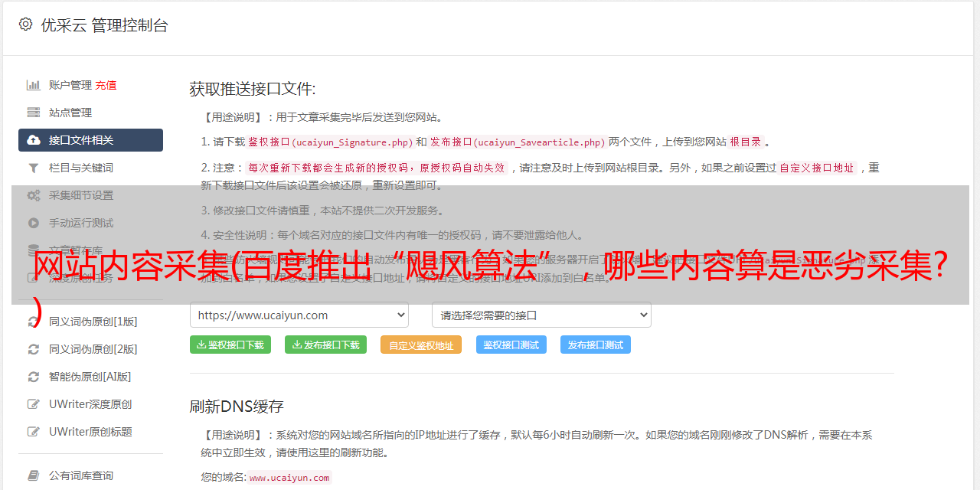Click the www.ucaiyun.com domain value
Viewport: 980px width, 490px height.
click(x=289, y=478)
